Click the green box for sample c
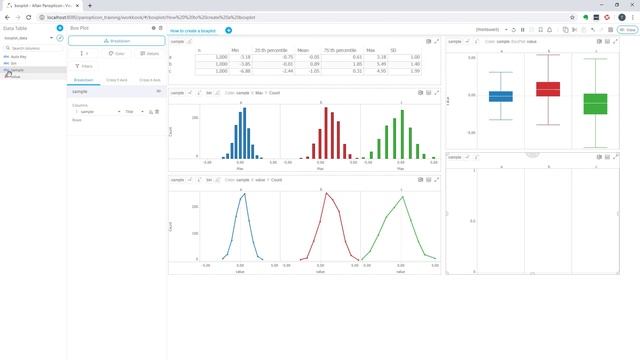 (596, 104)
